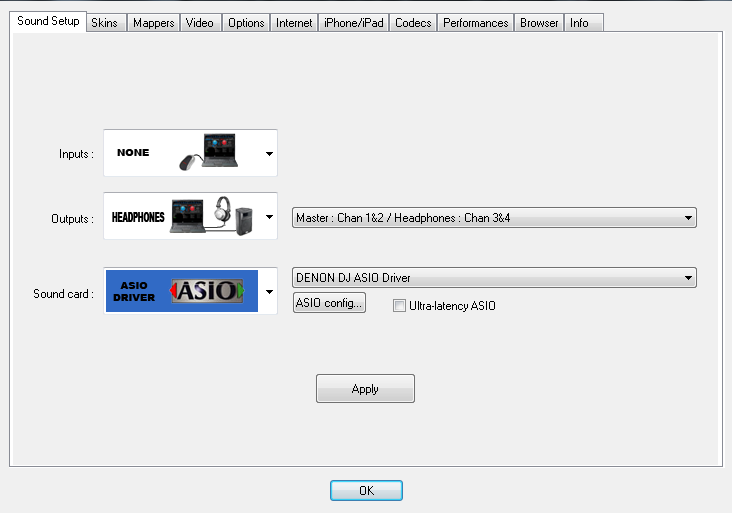Click the HEADPHONES output setup image
Image resolution: width=732 pixels, height=513 pixels.
coord(182,216)
